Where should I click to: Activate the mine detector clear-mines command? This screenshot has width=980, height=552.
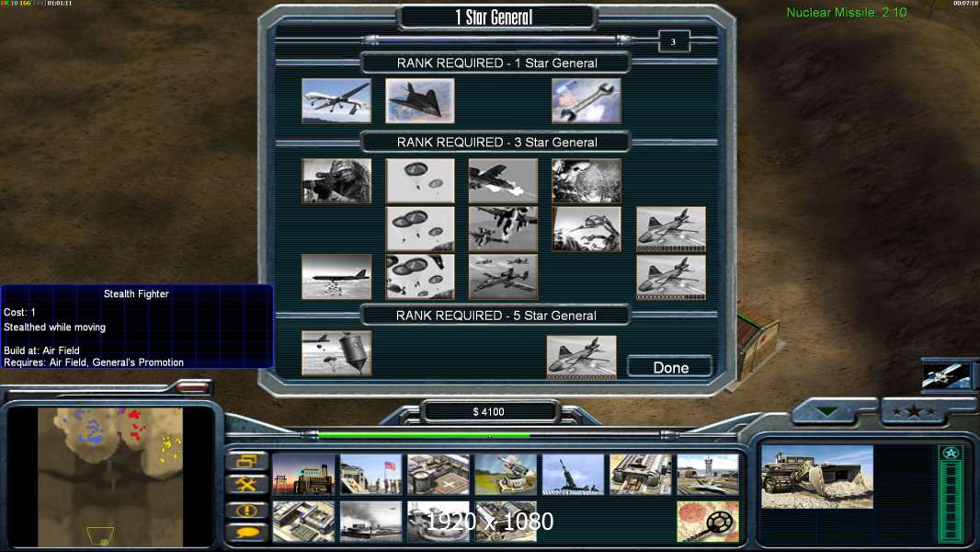[708, 522]
